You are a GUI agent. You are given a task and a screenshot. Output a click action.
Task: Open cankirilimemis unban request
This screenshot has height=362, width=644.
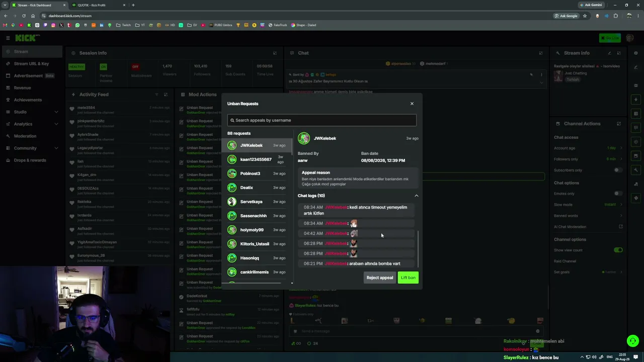(257, 272)
